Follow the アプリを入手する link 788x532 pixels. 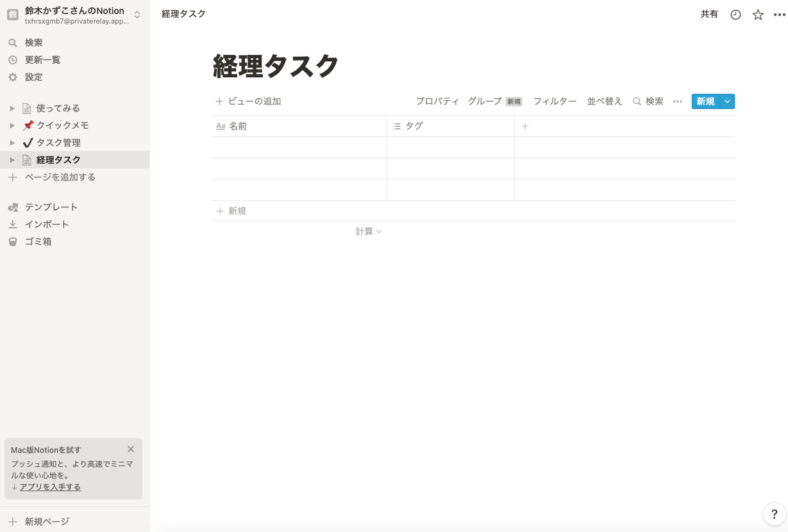coord(50,487)
